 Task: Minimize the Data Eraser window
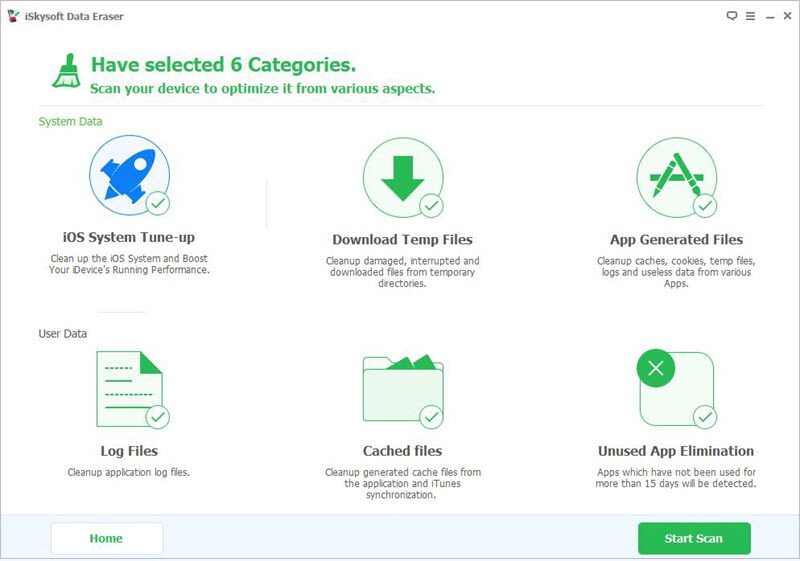coord(770,17)
